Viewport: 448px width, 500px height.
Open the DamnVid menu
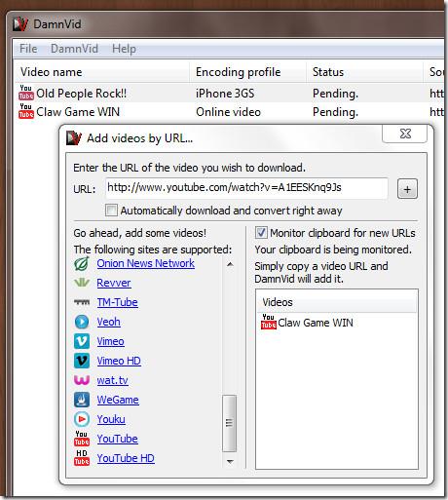pos(74,49)
